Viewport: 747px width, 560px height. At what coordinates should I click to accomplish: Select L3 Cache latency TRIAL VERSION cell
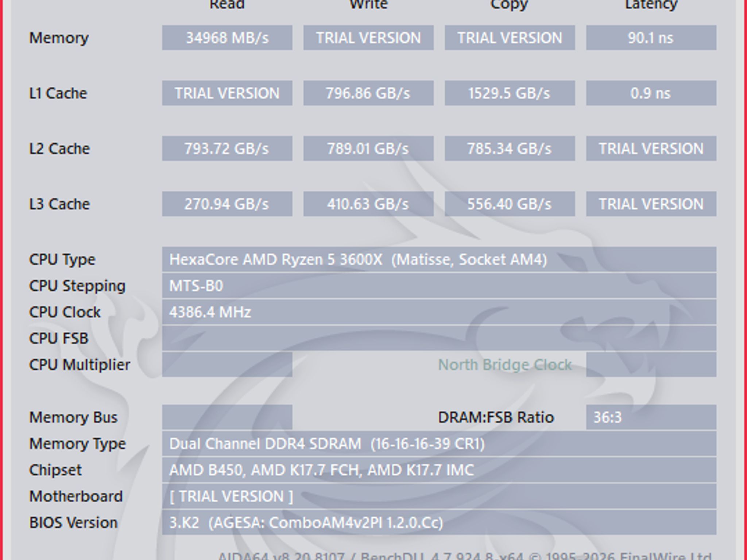tap(651, 204)
